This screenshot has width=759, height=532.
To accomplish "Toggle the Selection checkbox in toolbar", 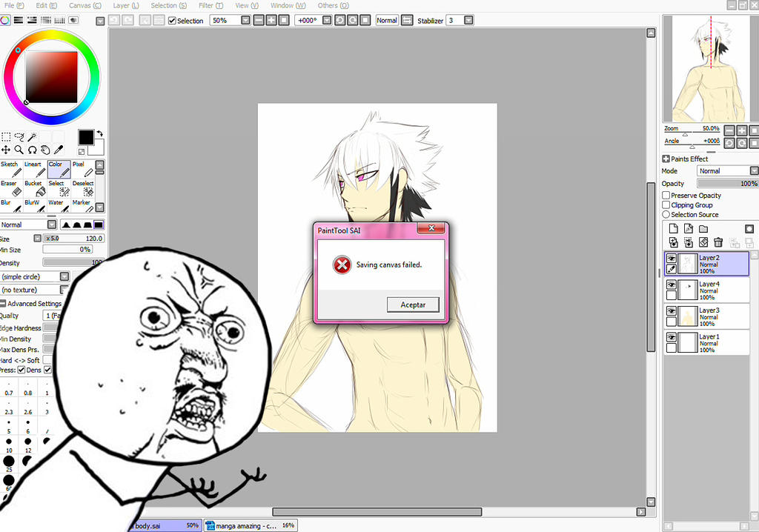I will [172, 20].
